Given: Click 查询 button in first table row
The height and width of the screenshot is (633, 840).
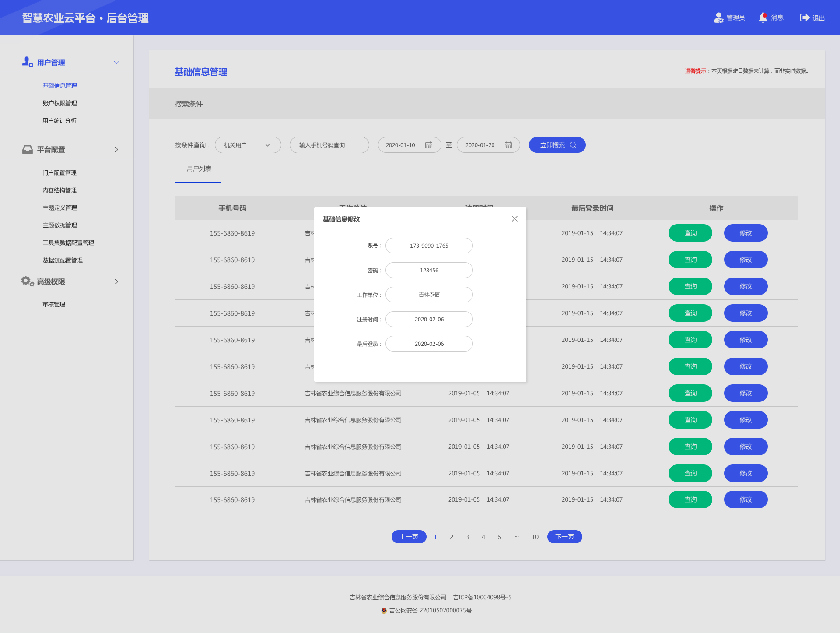Looking at the screenshot, I should click(x=690, y=233).
